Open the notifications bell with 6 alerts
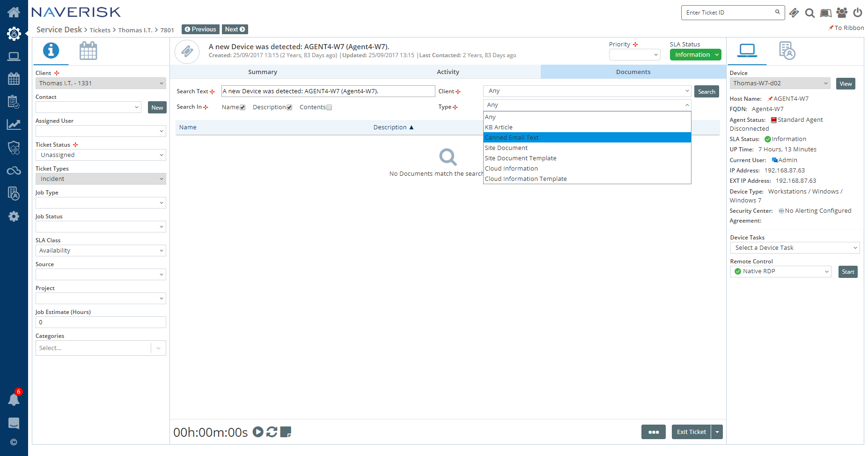Screen dimensions: 868x456 click(x=14, y=399)
